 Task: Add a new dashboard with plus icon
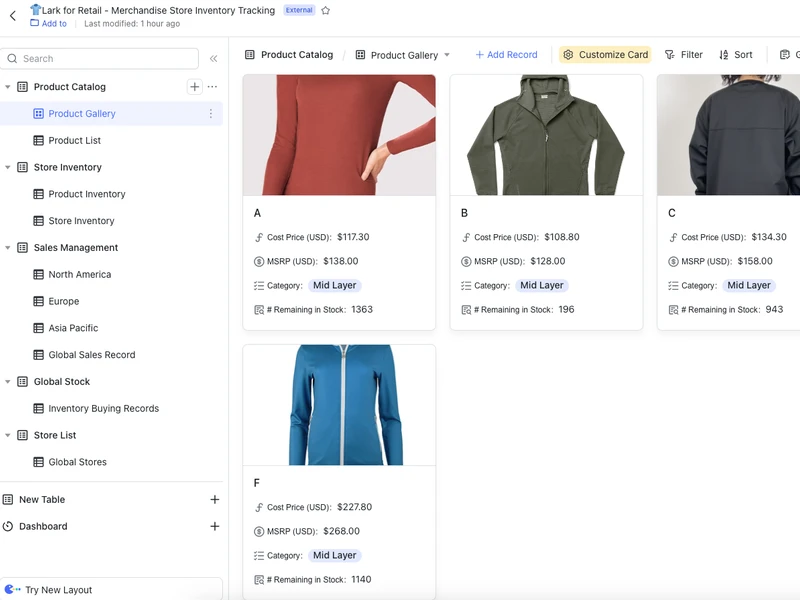(214, 526)
